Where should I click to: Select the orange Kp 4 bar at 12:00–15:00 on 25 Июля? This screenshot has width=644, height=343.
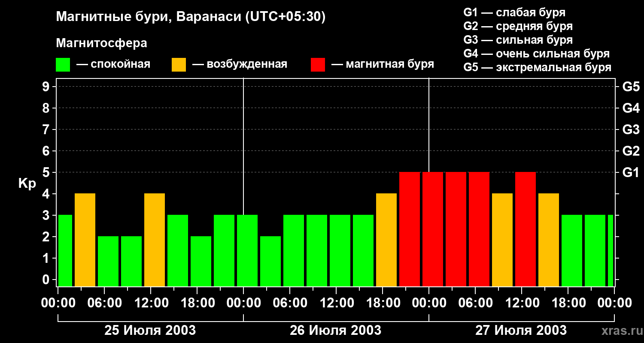(x=155, y=240)
